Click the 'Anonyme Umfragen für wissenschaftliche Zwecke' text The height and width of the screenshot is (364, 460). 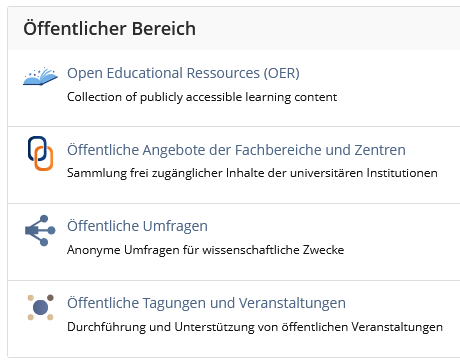point(205,250)
